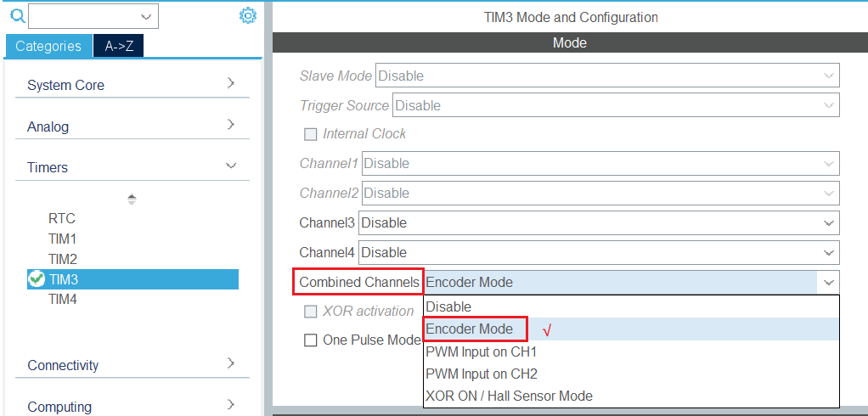This screenshot has height=416, width=868.
Task: Switch to the Categories tab
Action: [x=48, y=46]
